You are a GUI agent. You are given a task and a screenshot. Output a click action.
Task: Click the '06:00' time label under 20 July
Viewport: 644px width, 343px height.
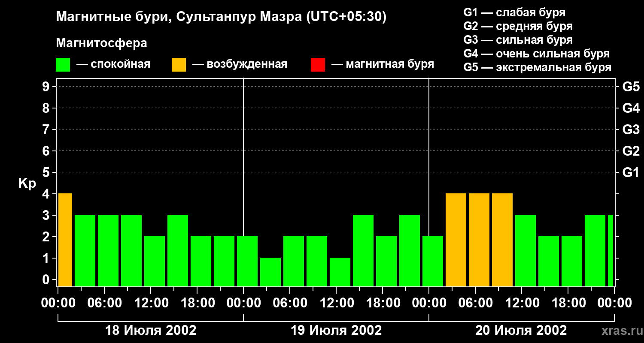475,303
